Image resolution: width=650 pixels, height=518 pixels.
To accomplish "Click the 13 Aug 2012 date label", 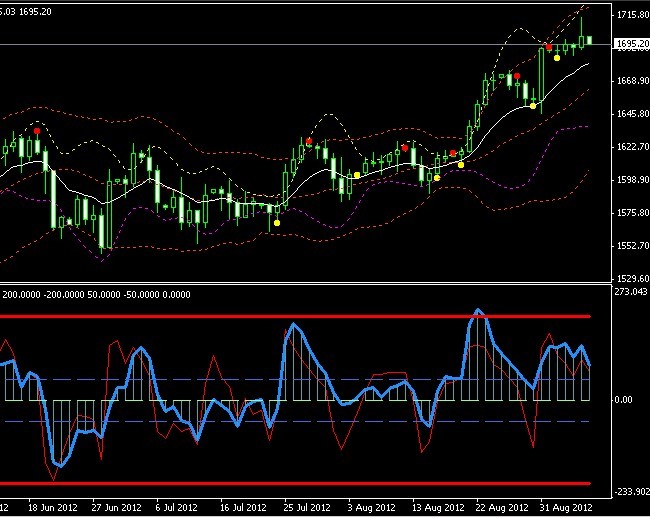I will 438,508.
